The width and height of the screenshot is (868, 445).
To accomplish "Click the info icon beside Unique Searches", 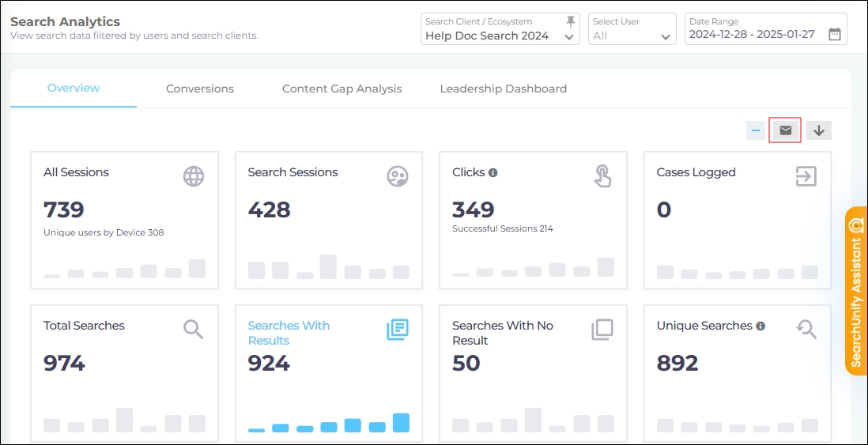I will click(760, 326).
